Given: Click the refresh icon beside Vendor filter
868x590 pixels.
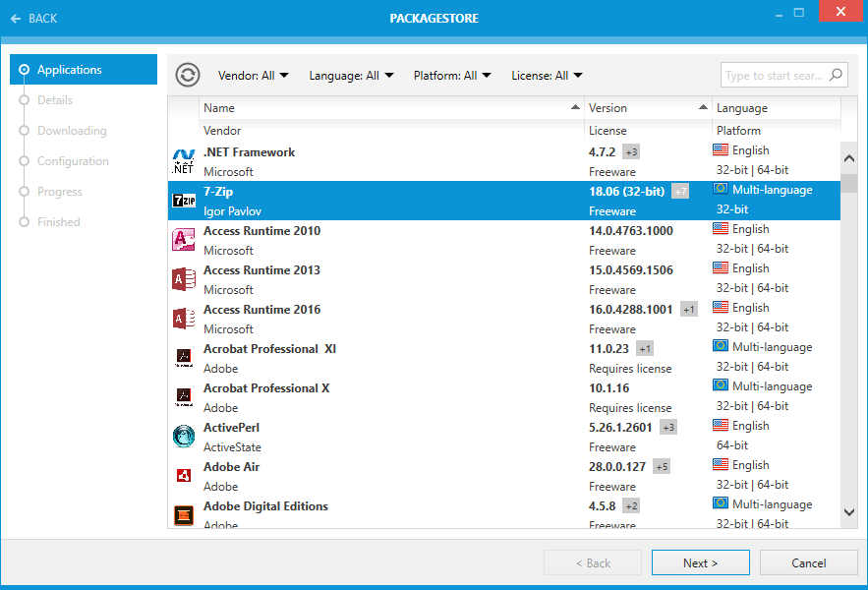Looking at the screenshot, I should (x=188, y=75).
